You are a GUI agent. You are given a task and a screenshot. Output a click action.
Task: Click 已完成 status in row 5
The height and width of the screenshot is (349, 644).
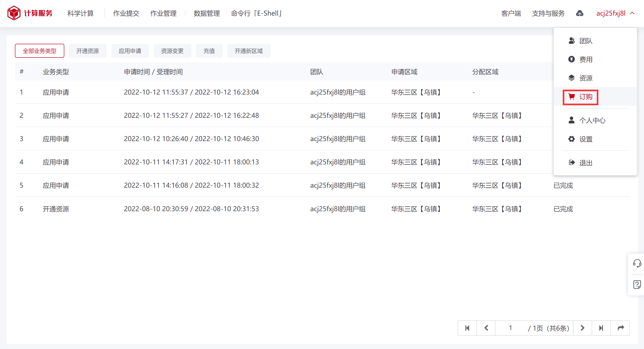point(563,185)
